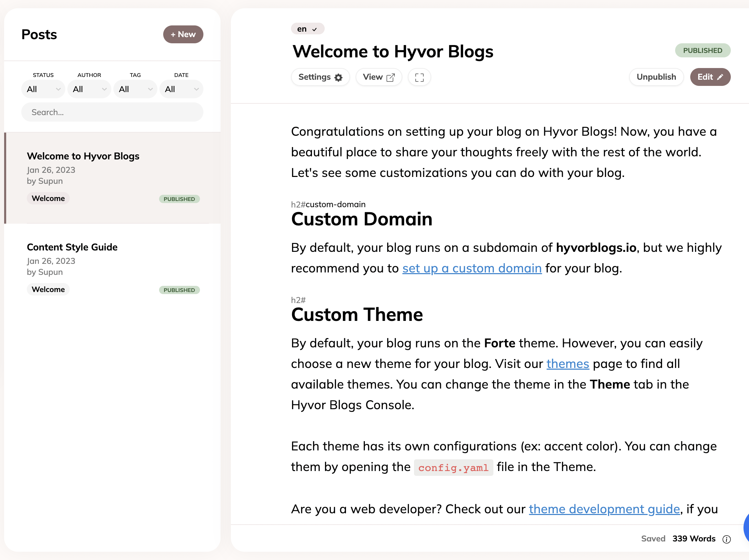Click the View external link button

tap(378, 77)
